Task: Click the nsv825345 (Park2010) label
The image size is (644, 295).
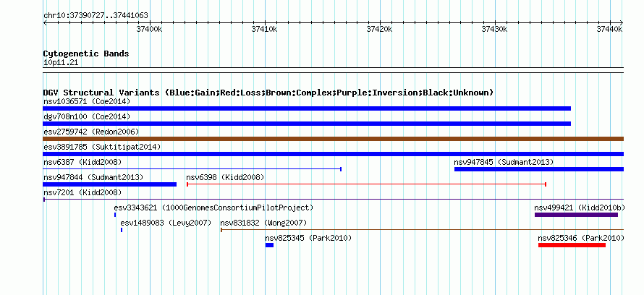Action: pos(308,238)
